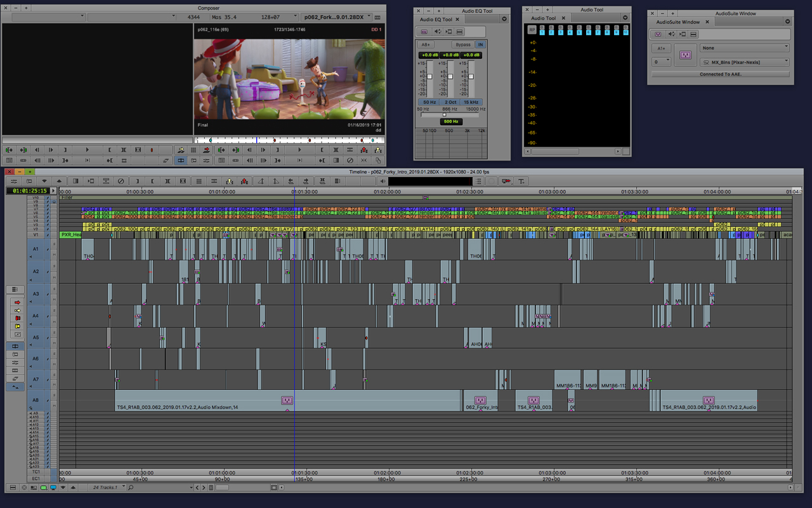Image resolution: width=812 pixels, height=508 pixels.
Task: Click the yellow Extract icon in Timeline toolbar
Action: 229,181
